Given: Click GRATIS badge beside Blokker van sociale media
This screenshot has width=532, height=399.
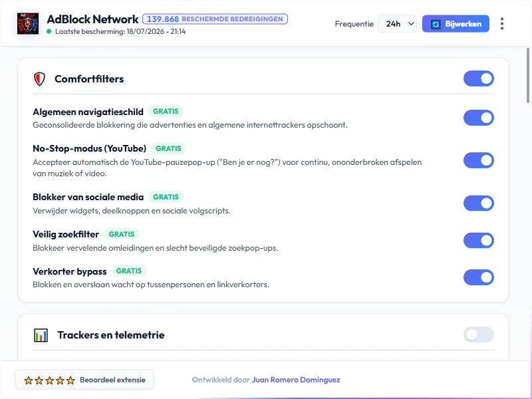Looking at the screenshot, I should click(166, 197).
